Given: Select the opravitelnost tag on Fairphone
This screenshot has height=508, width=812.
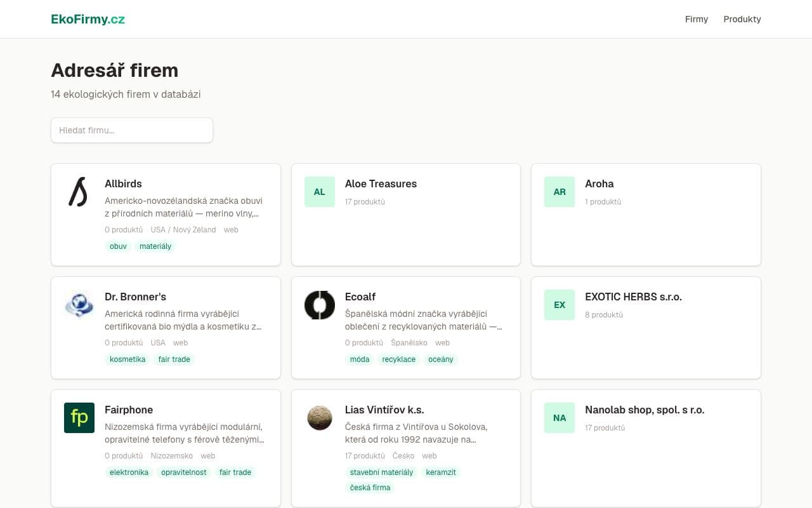Looking at the screenshot, I should point(184,472).
